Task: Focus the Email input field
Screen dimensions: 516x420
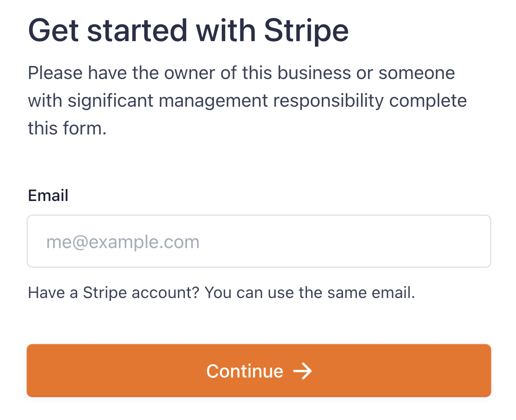Action: tap(258, 241)
